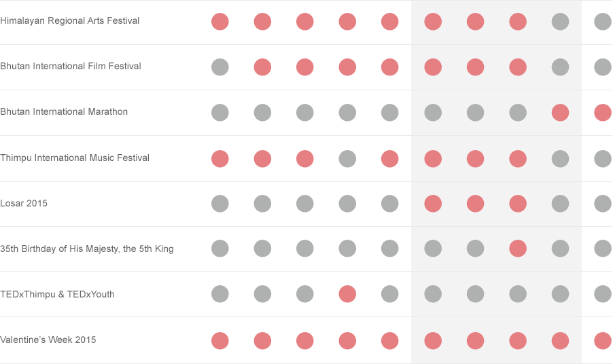Screen dimensions: 613x364
Task: Select the last red dot in Bhutan International Marathon row
Action: 603,113
